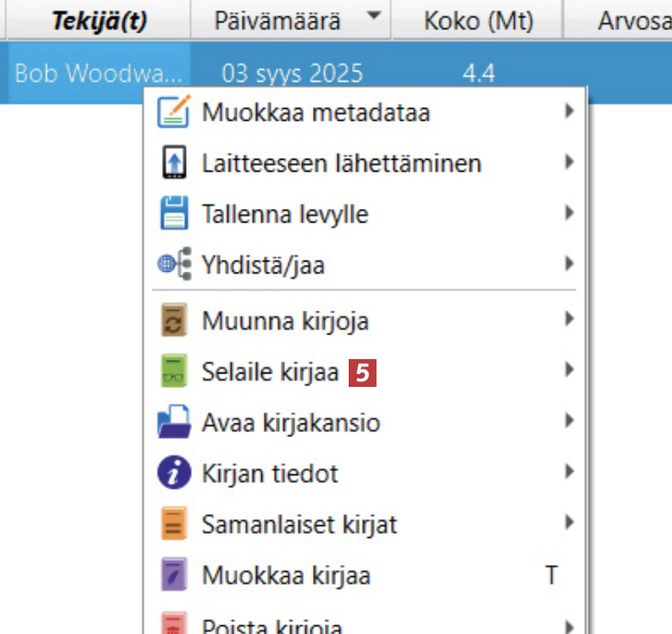Choose Muokkaa metadataa from context menu

point(365,112)
